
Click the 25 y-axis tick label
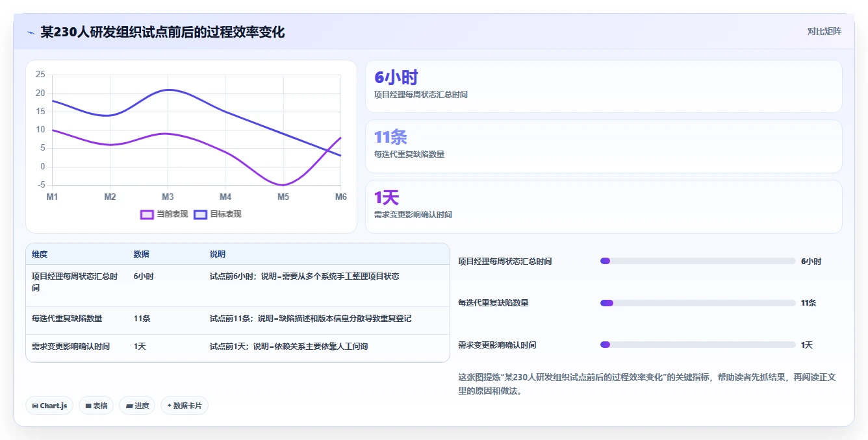pos(40,75)
